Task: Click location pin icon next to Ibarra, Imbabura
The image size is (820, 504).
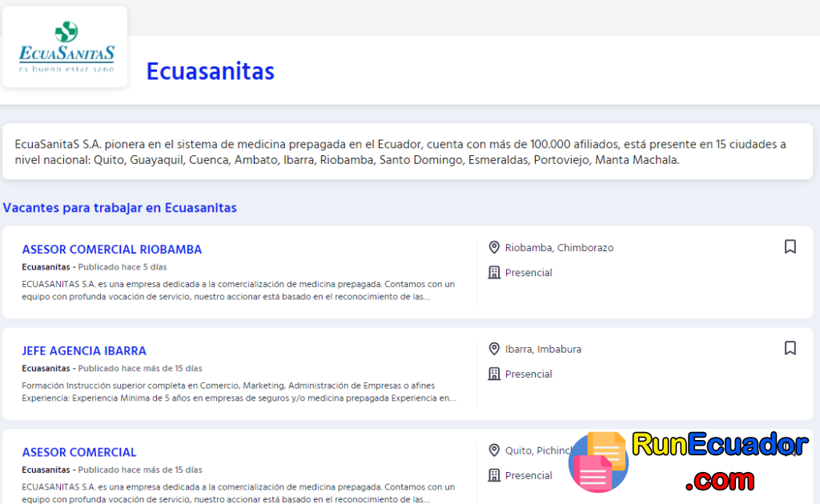Action: click(x=493, y=349)
